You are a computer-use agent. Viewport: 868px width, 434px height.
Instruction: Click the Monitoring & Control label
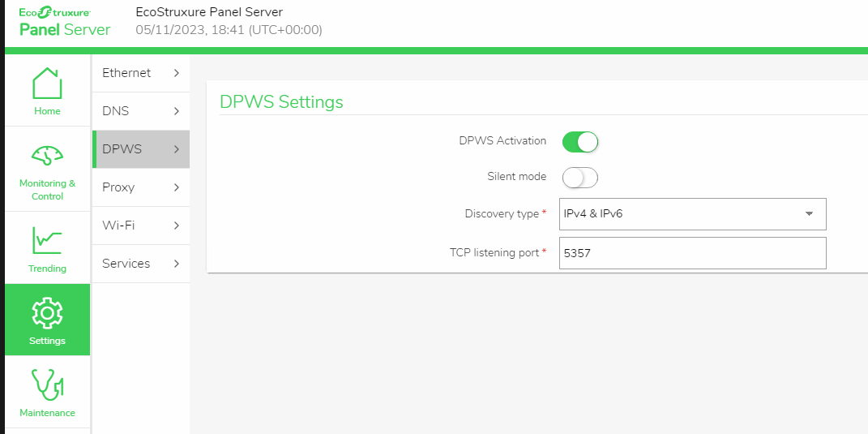tap(47, 190)
